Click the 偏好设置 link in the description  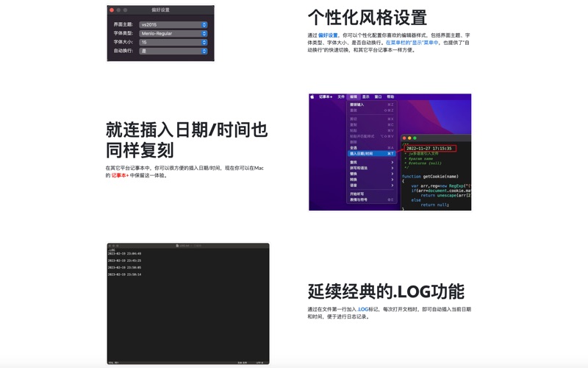click(328, 35)
